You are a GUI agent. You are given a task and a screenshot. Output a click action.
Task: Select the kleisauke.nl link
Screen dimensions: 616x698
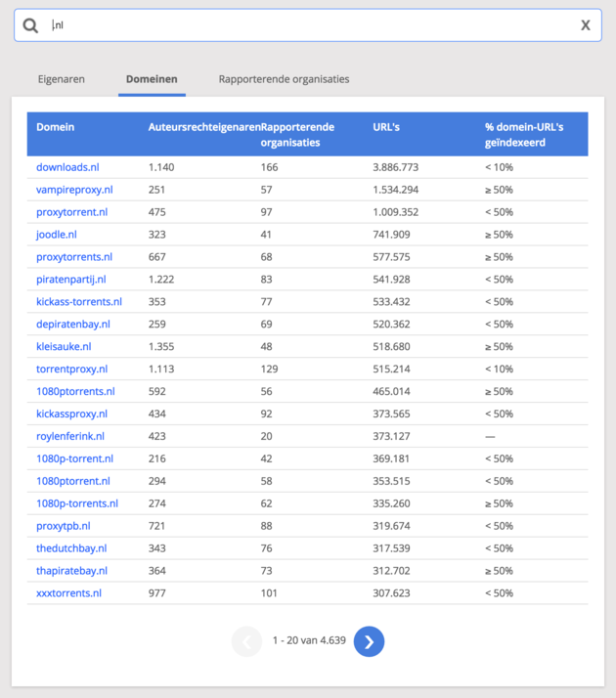tap(64, 346)
